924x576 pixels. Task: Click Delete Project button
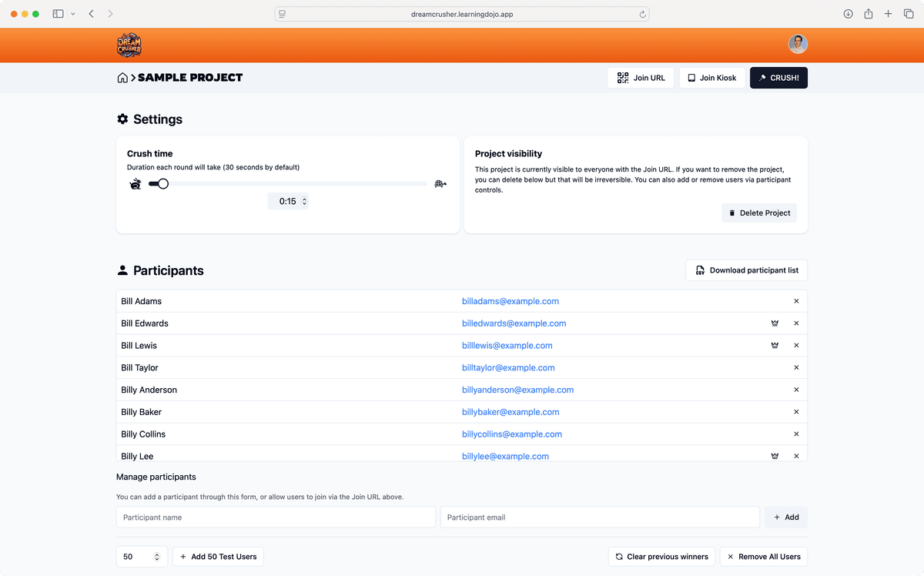click(759, 213)
